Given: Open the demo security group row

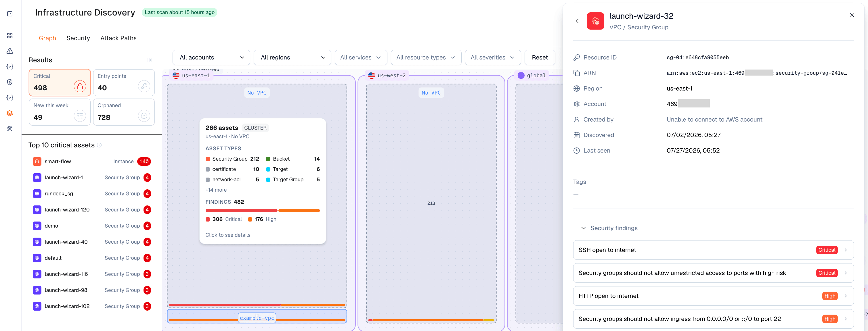Looking at the screenshot, I should click(x=91, y=226).
